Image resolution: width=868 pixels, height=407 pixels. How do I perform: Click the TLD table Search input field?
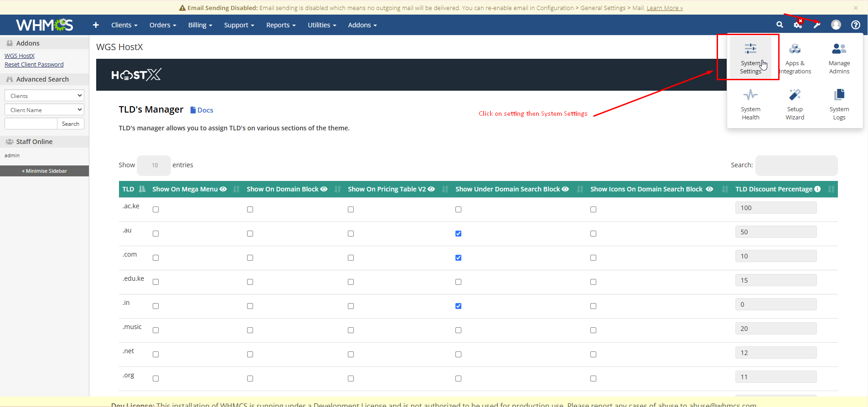(796, 165)
